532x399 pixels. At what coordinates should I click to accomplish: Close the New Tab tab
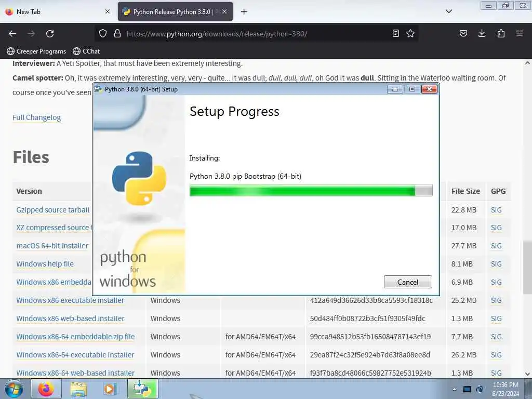coord(108,11)
